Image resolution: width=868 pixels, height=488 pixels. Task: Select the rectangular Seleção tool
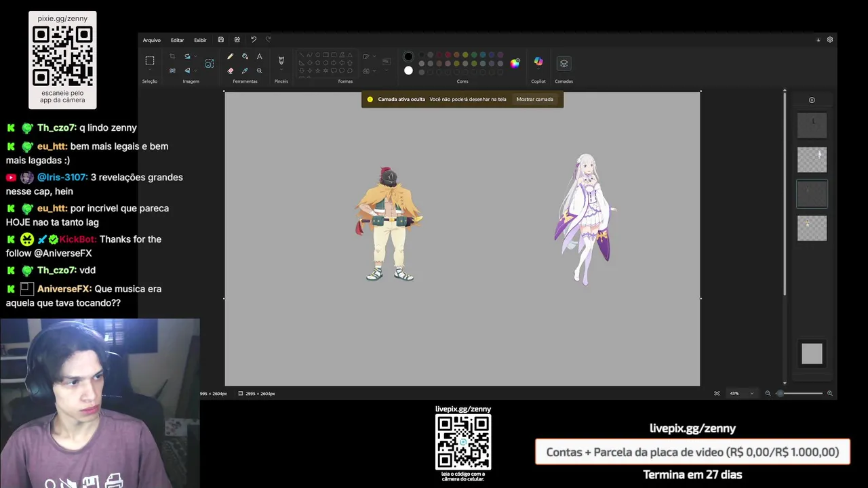tap(150, 60)
